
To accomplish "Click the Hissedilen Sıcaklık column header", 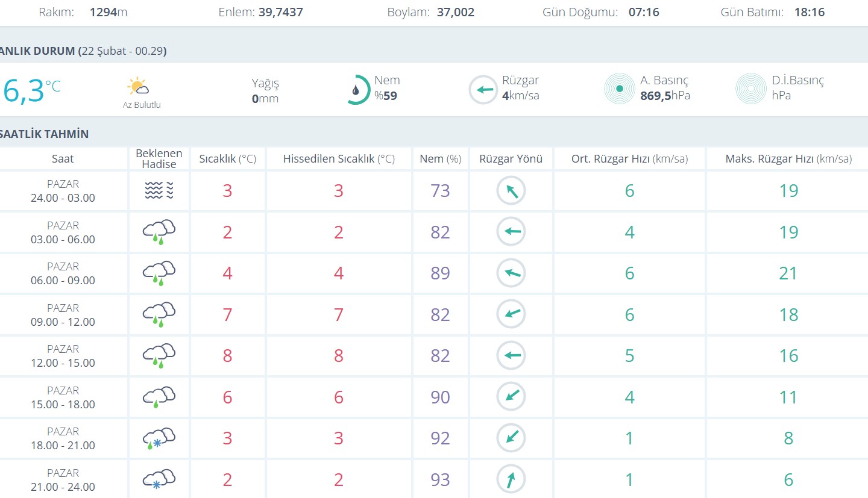I will 339,159.
